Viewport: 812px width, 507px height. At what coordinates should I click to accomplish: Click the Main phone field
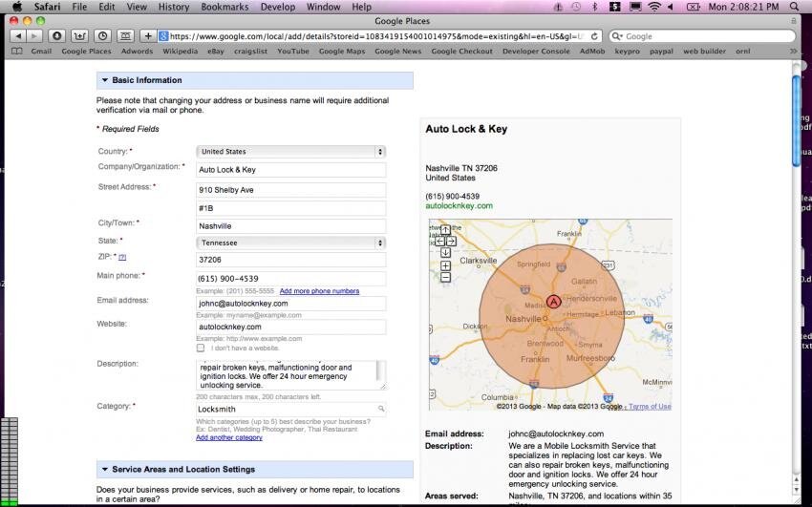click(x=291, y=279)
